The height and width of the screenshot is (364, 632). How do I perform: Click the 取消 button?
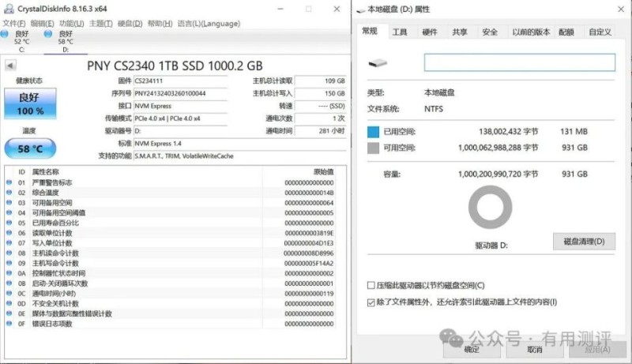[535, 349]
